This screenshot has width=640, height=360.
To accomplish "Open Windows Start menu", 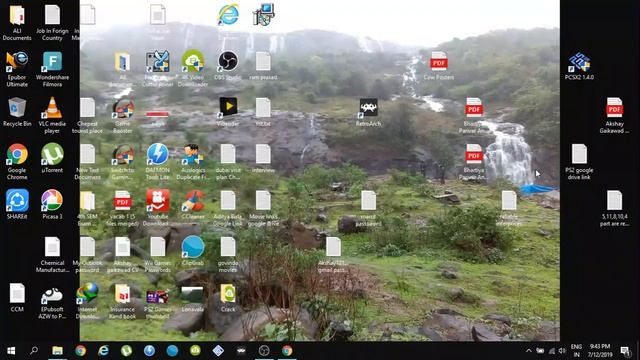I will pyautogui.click(x=11, y=351).
